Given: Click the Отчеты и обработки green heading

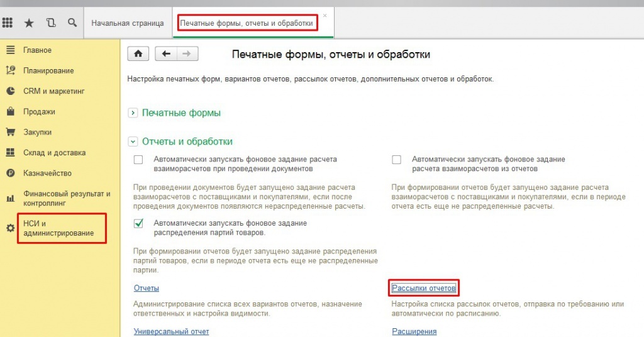Looking at the screenshot, I should pos(187,141).
